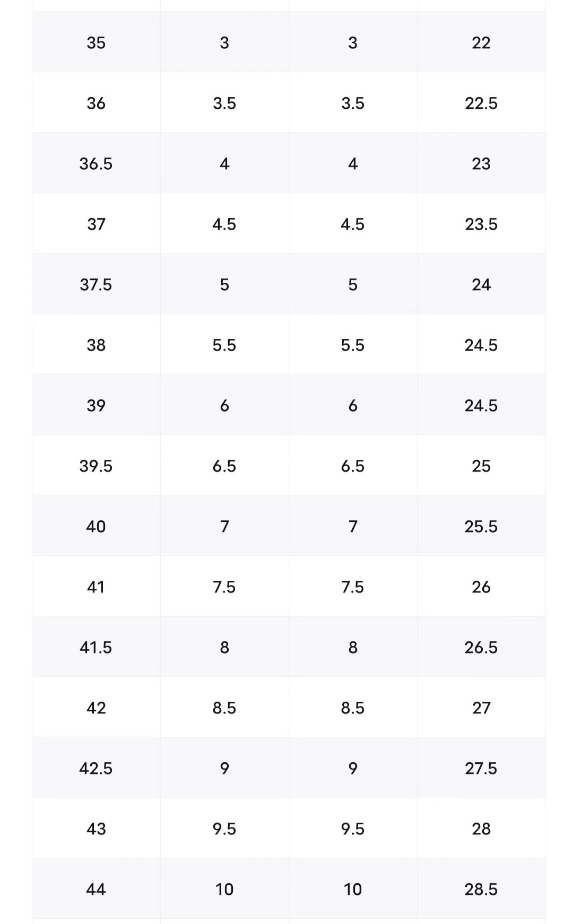This screenshot has width=573, height=924.
Task: Click 6.5 in the second column
Action: [x=224, y=466]
